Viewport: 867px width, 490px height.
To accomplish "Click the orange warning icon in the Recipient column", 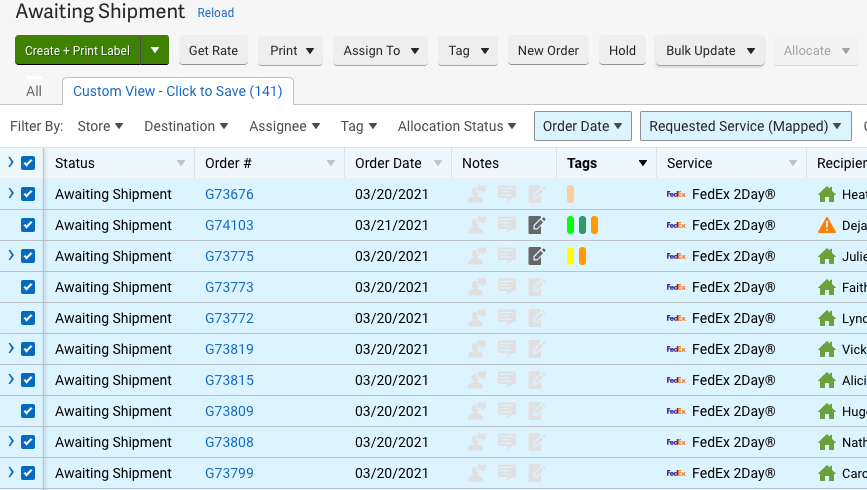I will [x=826, y=226].
